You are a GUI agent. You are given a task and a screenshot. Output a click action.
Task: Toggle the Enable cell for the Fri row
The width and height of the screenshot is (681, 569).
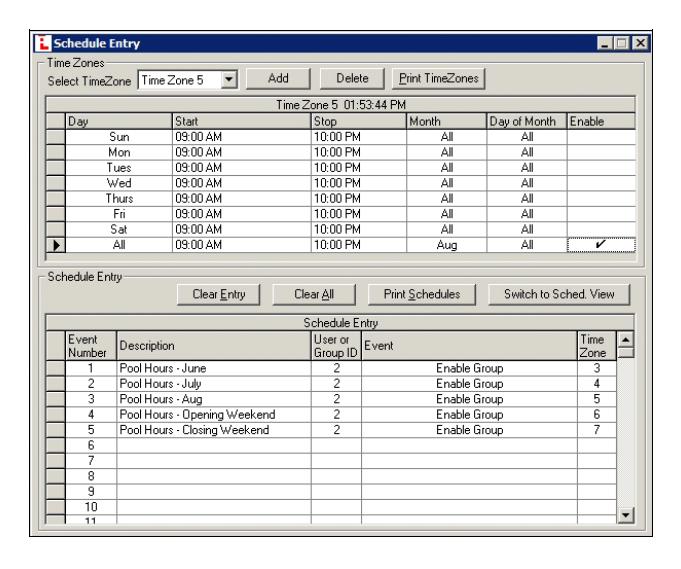click(x=601, y=214)
